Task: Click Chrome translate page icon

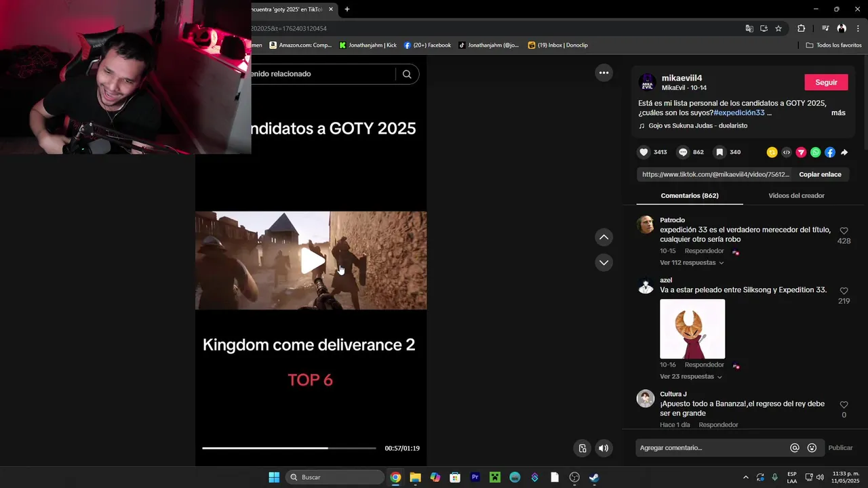Action: (x=749, y=28)
